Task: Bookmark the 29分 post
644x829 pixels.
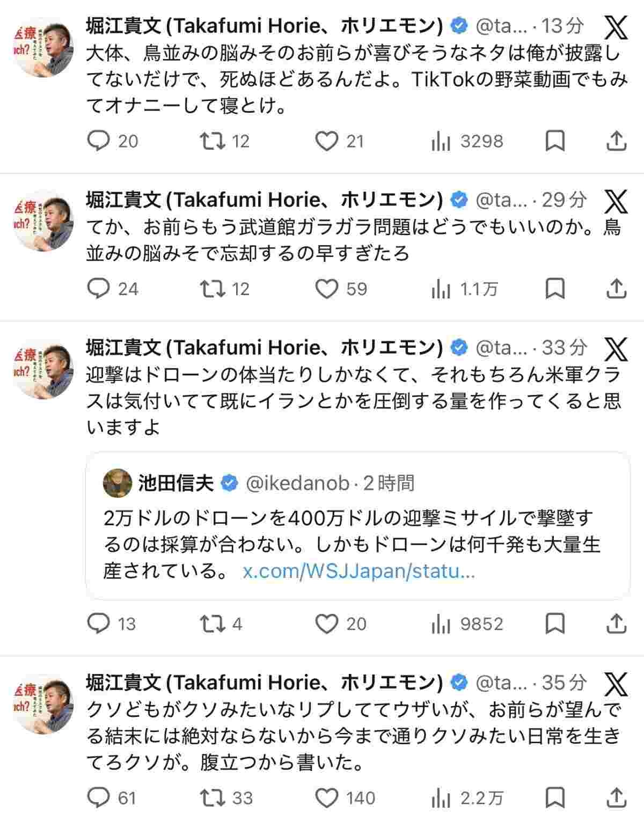Action: point(555,289)
